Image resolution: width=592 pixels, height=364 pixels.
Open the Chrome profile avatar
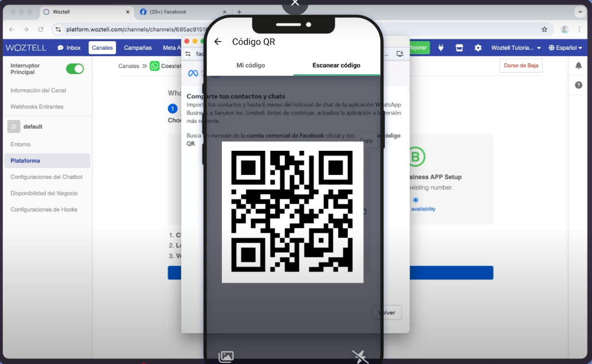pos(565,29)
